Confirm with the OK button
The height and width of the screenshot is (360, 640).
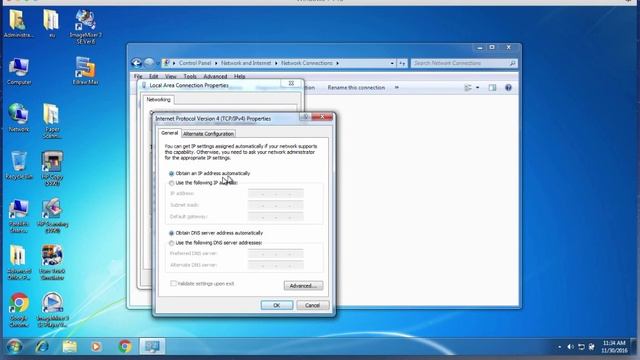coord(277,305)
